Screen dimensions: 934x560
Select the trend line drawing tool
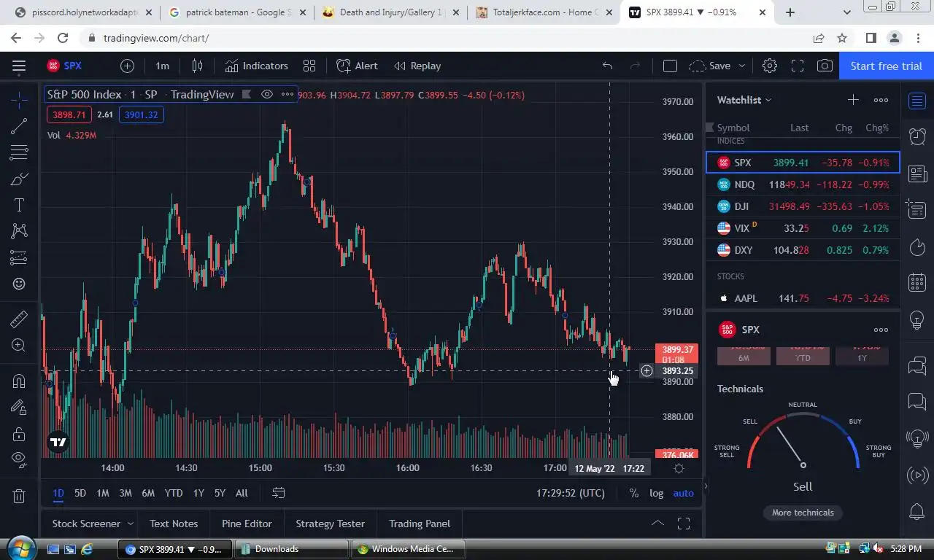tap(19, 126)
